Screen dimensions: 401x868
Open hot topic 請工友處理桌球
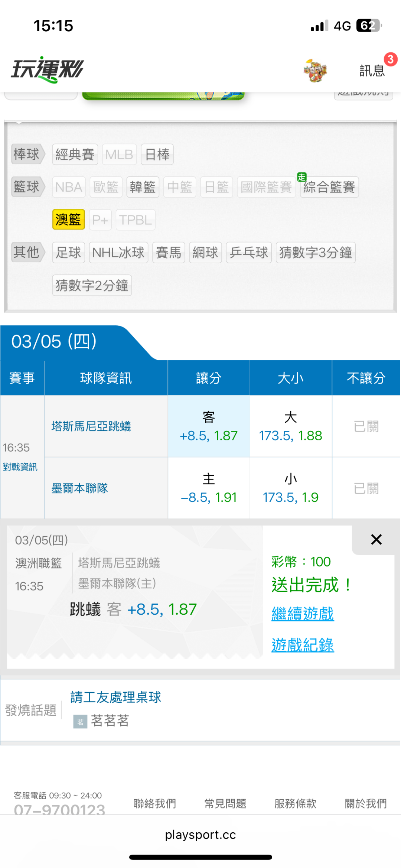click(x=116, y=697)
